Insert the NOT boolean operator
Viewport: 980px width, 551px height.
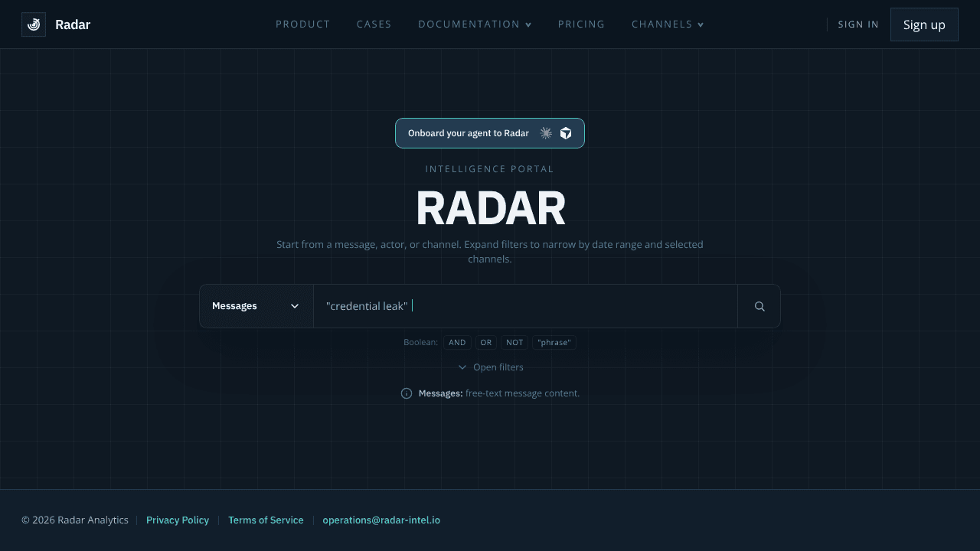pos(514,343)
